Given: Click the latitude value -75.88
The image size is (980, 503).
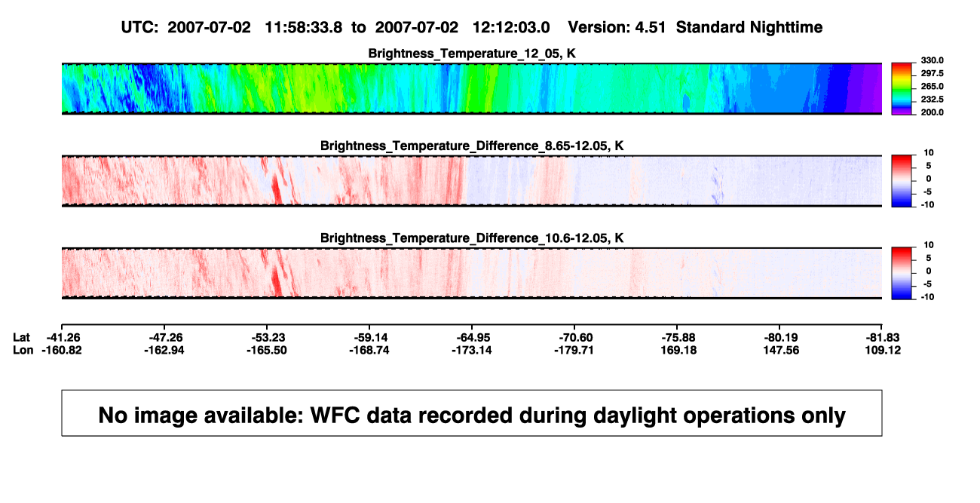Looking at the screenshot, I should click(677, 337).
